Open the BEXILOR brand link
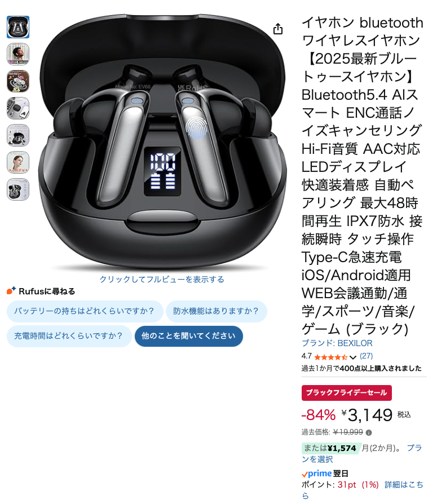 [337, 343]
